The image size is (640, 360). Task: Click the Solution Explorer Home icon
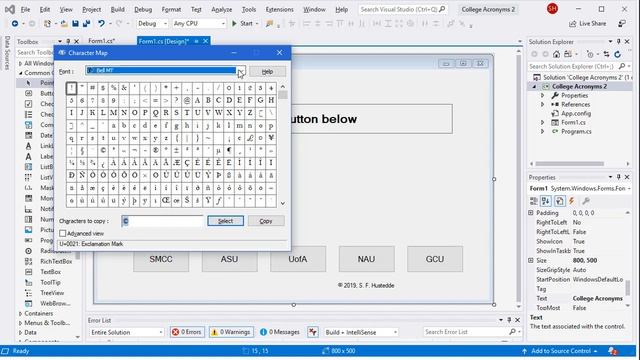556,54
